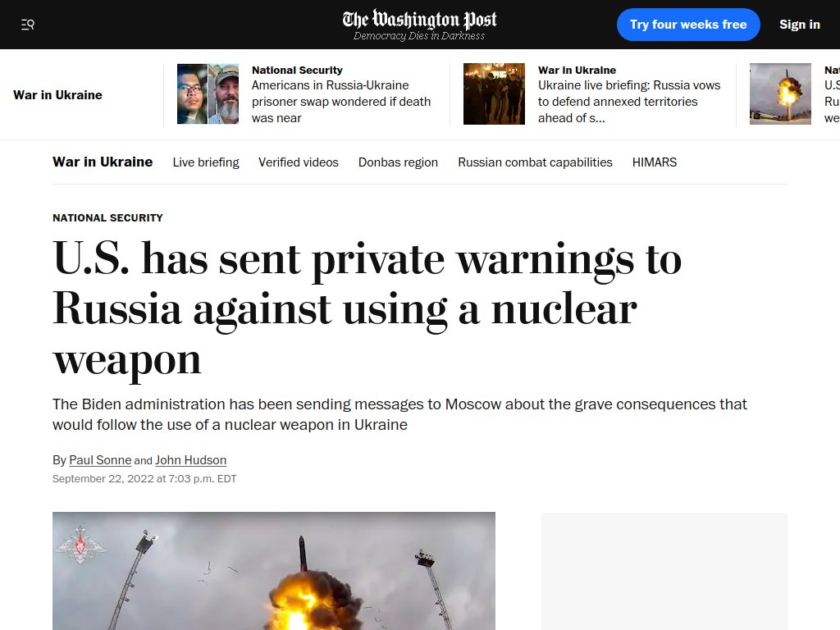The width and height of the screenshot is (840, 630).
Task: Select Russian combat capabilities tab
Action: 535,162
